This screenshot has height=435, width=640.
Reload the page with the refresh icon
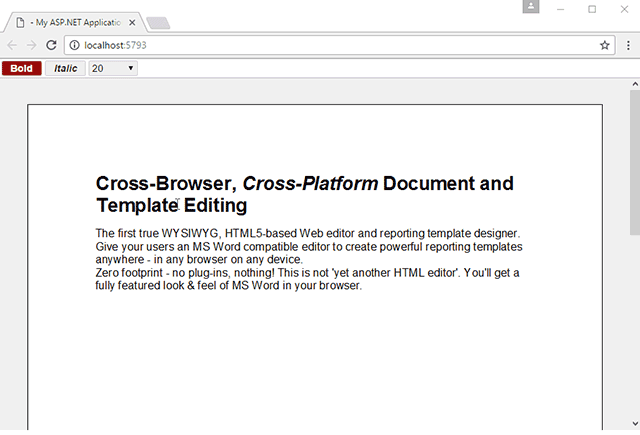pyautogui.click(x=51, y=45)
